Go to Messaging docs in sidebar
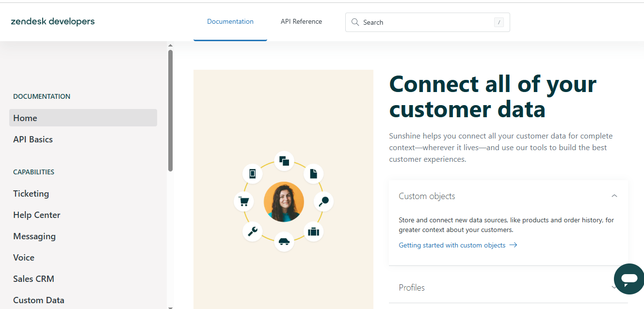 pyautogui.click(x=34, y=236)
